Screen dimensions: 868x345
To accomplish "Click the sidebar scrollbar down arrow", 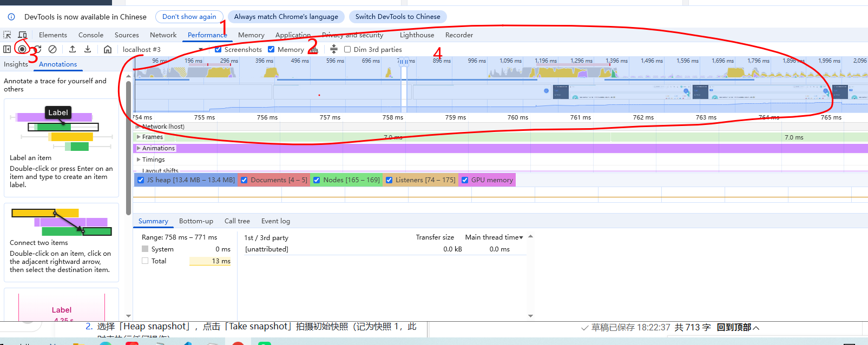I will (x=128, y=316).
